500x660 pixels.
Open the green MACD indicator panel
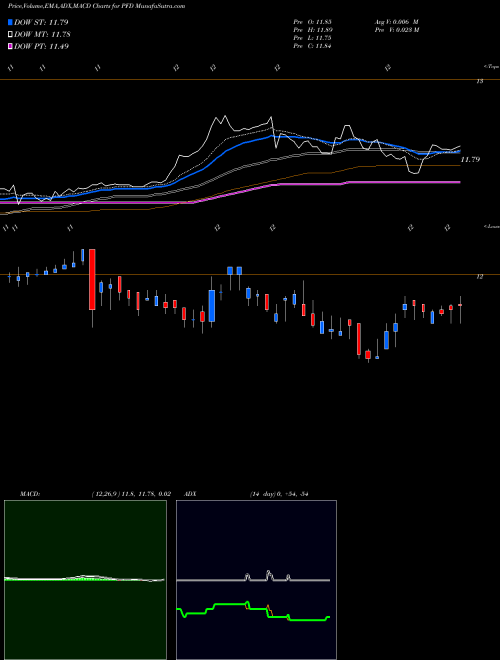click(x=85, y=580)
